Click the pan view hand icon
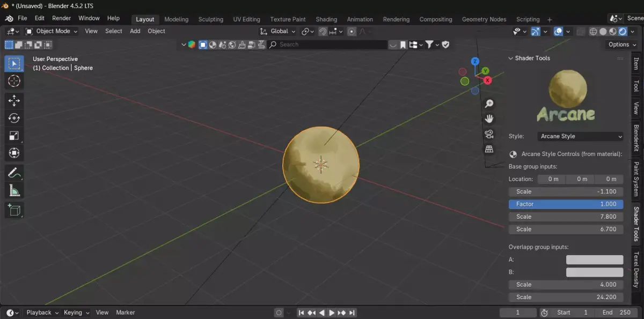 tap(489, 118)
